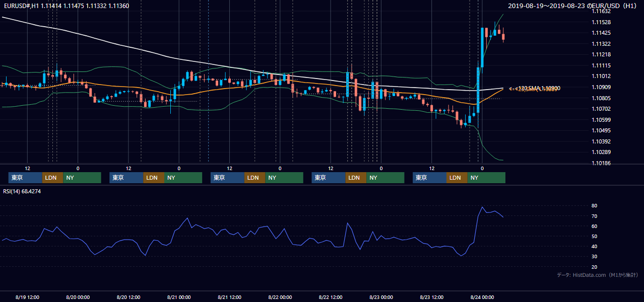Click the 1.10909 price level label

pyautogui.click(x=601, y=87)
